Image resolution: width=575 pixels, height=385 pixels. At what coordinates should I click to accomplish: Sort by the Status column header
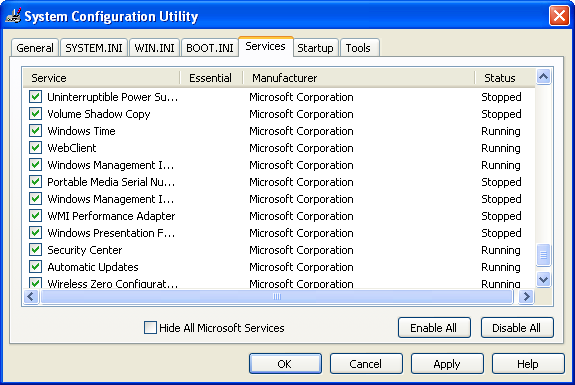(x=505, y=78)
